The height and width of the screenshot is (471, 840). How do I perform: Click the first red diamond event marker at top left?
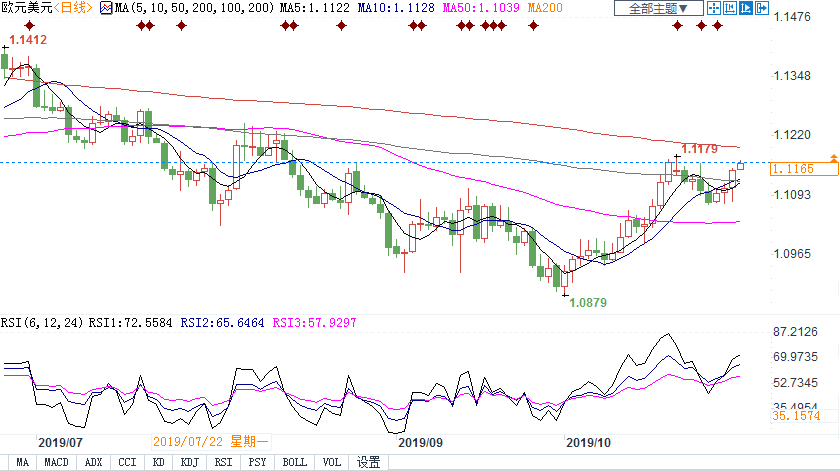tap(141, 25)
